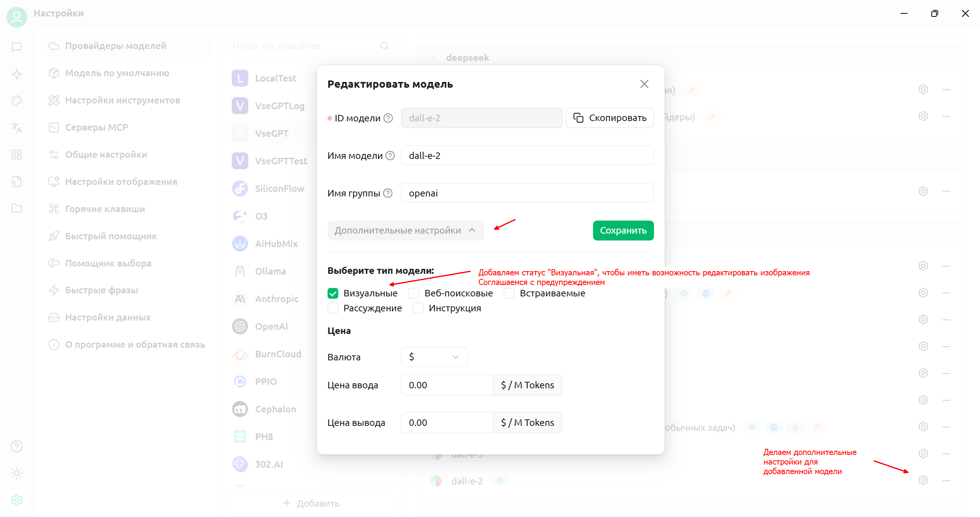Screen dimensions: 980x517
Task: Open settings gear for dall-e-2 model row
Action: coord(923,481)
